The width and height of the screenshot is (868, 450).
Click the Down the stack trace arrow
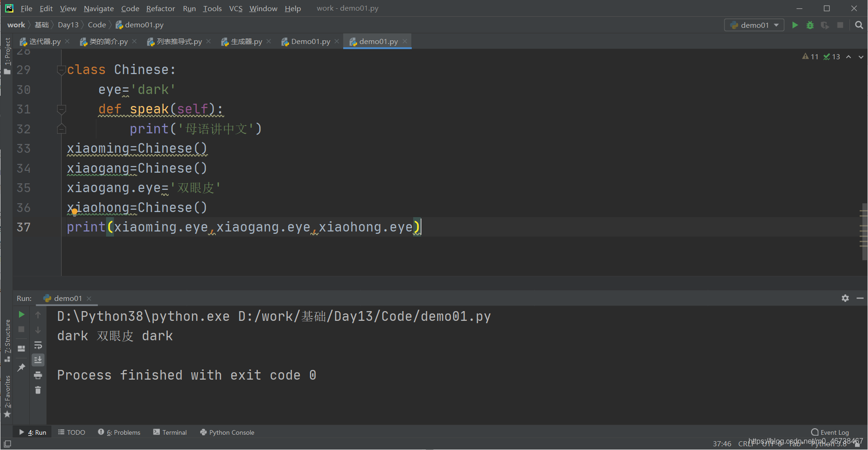coord(38,330)
